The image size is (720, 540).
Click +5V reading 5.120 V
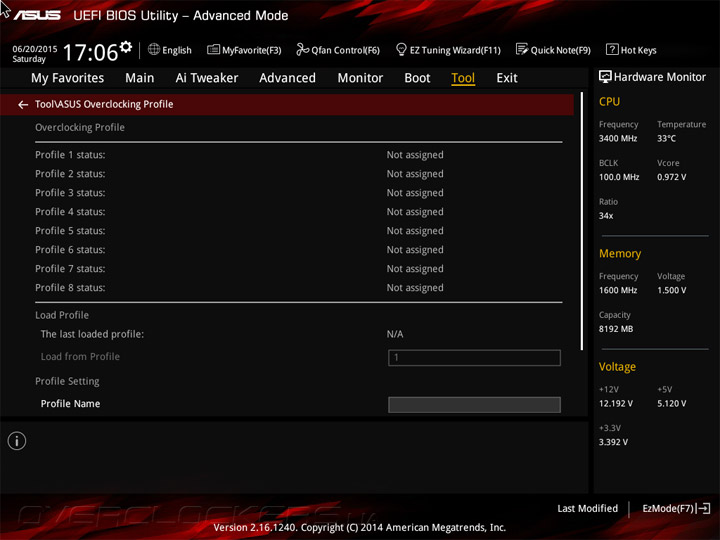(671, 403)
